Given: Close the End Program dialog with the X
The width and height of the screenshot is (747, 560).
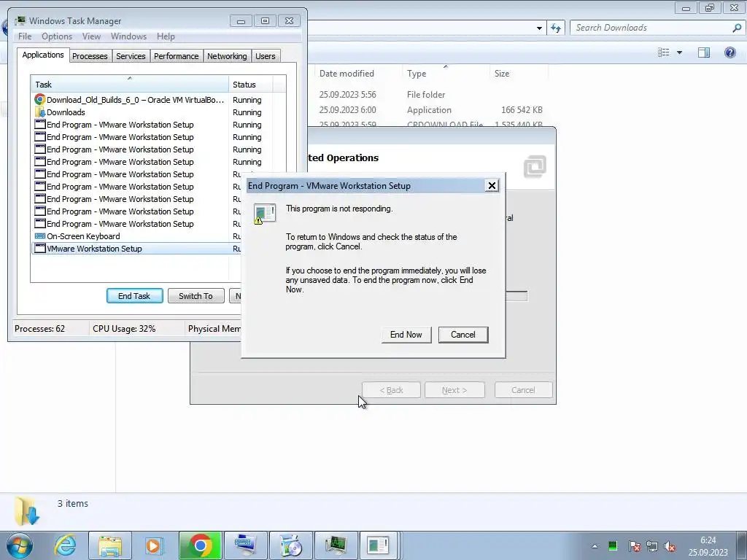Looking at the screenshot, I should coord(492,186).
